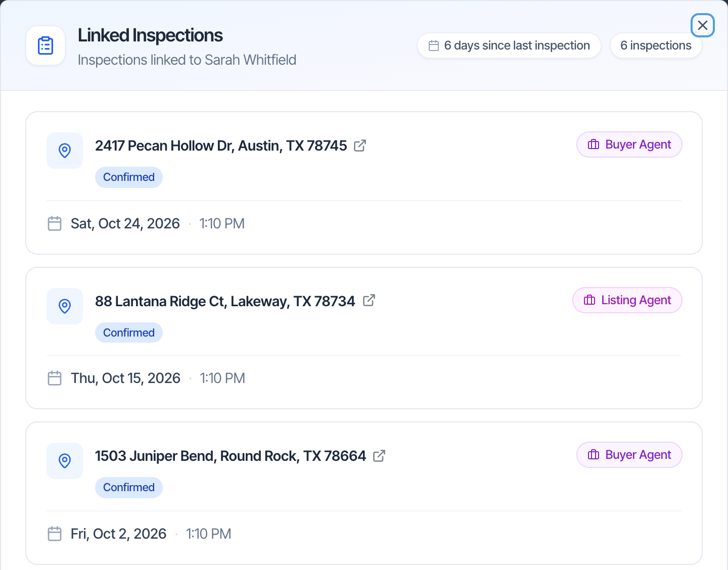Click the 'Linked Inspections' heading

click(x=150, y=35)
